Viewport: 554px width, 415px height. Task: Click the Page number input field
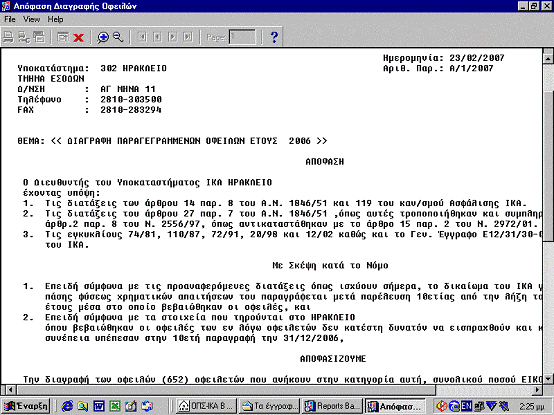click(242, 37)
